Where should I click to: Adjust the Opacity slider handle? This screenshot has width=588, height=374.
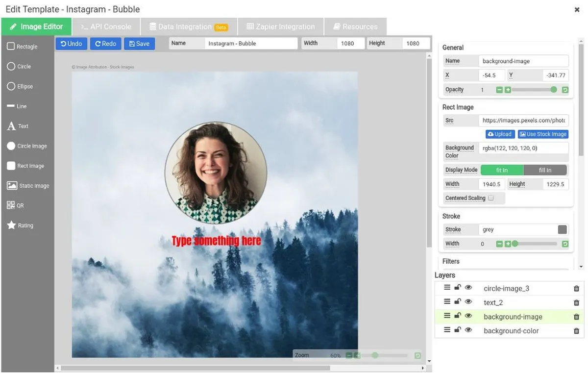coord(554,90)
